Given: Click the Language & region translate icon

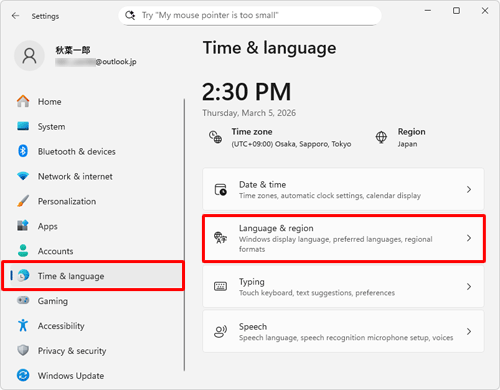Looking at the screenshot, I should coord(220,238).
